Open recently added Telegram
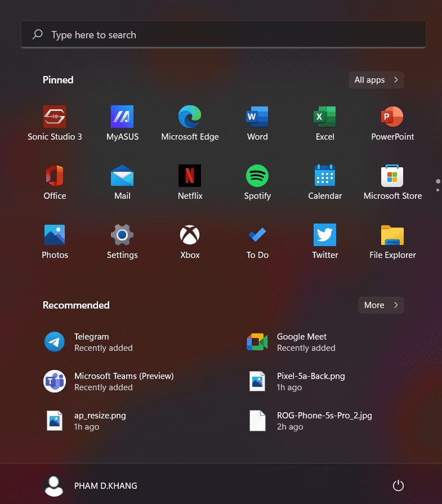 88,342
